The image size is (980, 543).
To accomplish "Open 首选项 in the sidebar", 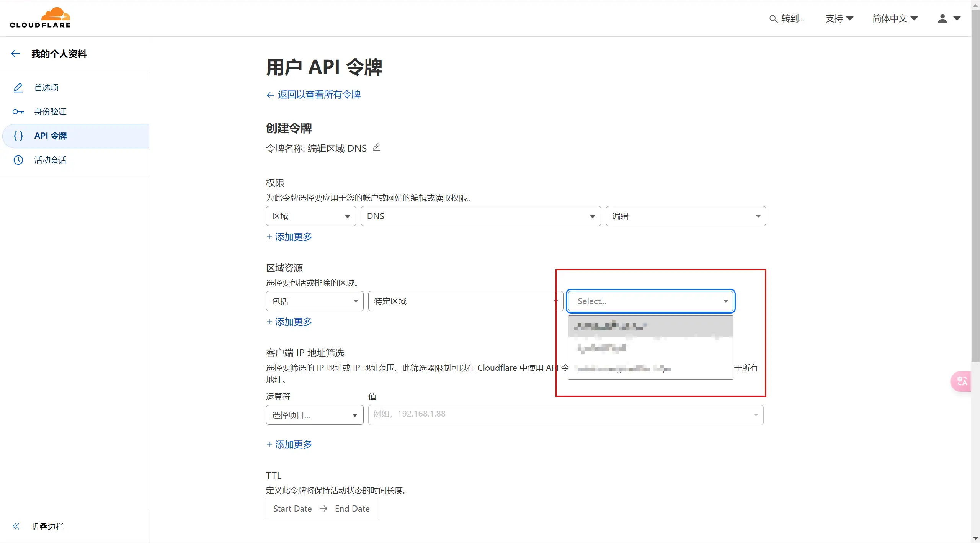I will 46,88.
